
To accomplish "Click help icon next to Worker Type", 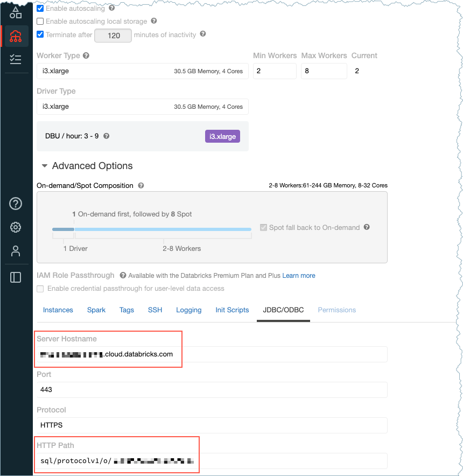I will click(86, 55).
